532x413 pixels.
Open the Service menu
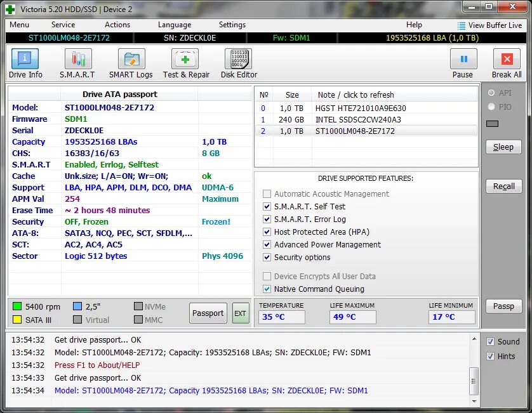pos(63,25)
